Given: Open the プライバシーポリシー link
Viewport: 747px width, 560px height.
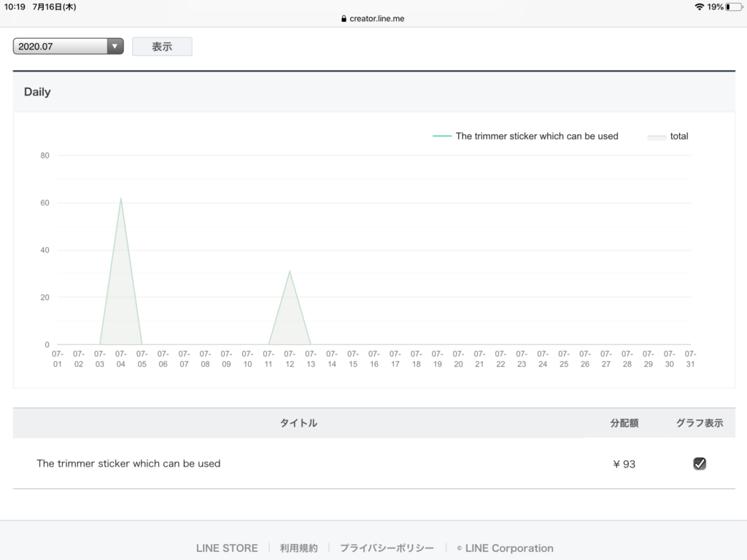Looking at the screenshot, I should click(x=387, y=548).
